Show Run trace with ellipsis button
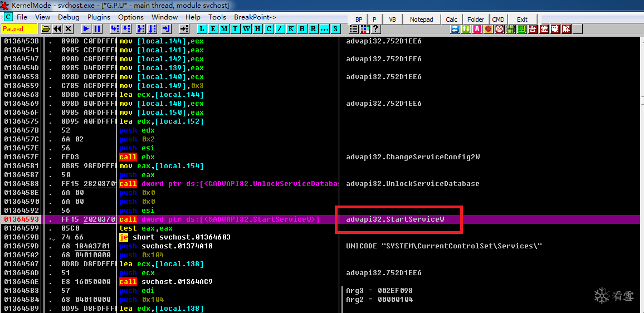 pyautogui.click(x=324, y=29)
